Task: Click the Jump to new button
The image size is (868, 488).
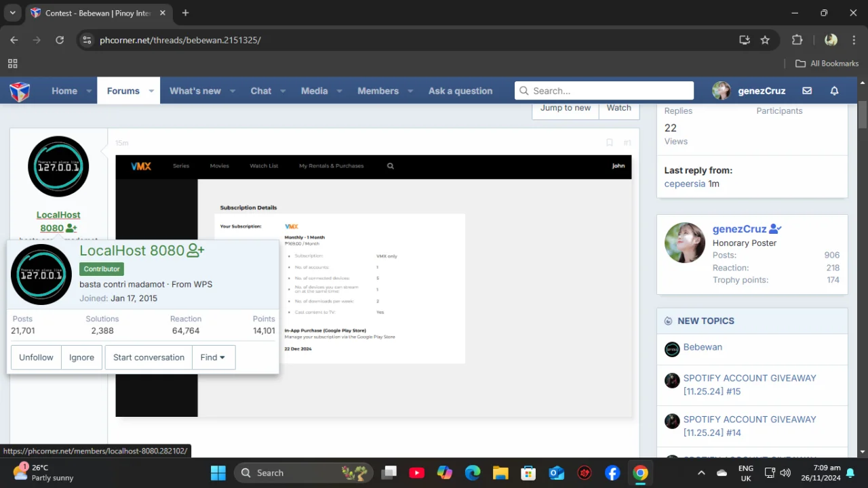Action: pos(566,108)
